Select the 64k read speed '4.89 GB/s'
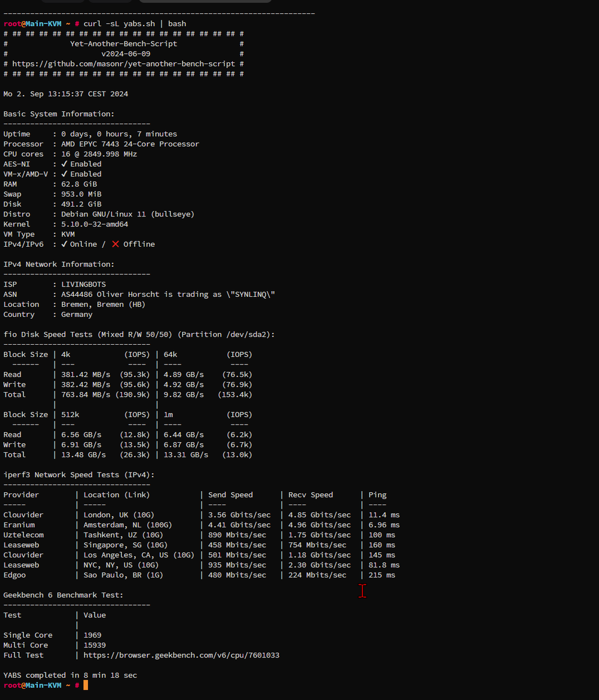 click(x=184, y=374)
